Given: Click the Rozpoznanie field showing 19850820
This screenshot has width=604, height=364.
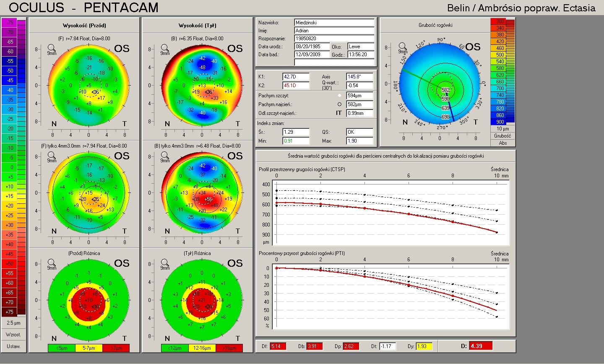Looking at the screenshot, I should coord(334,39).
